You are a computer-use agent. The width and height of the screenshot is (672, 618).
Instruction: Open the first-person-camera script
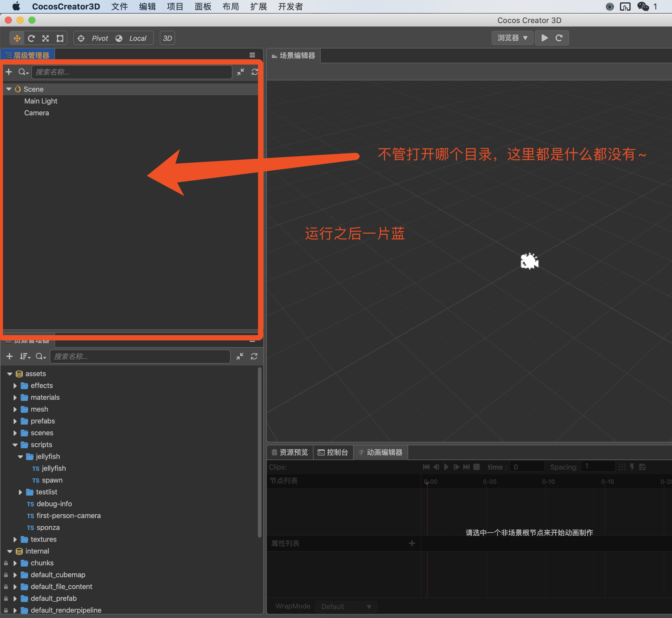68,516
